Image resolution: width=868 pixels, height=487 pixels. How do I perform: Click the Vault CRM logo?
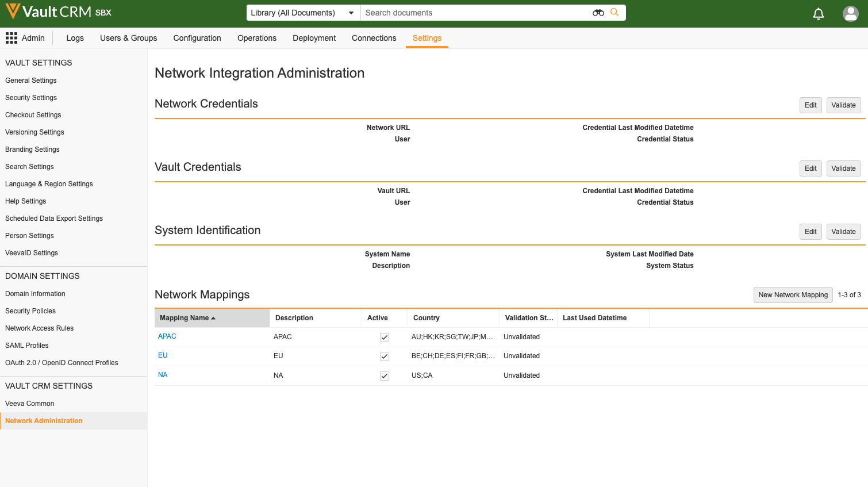pyautogui.click(x=57, y=12)
